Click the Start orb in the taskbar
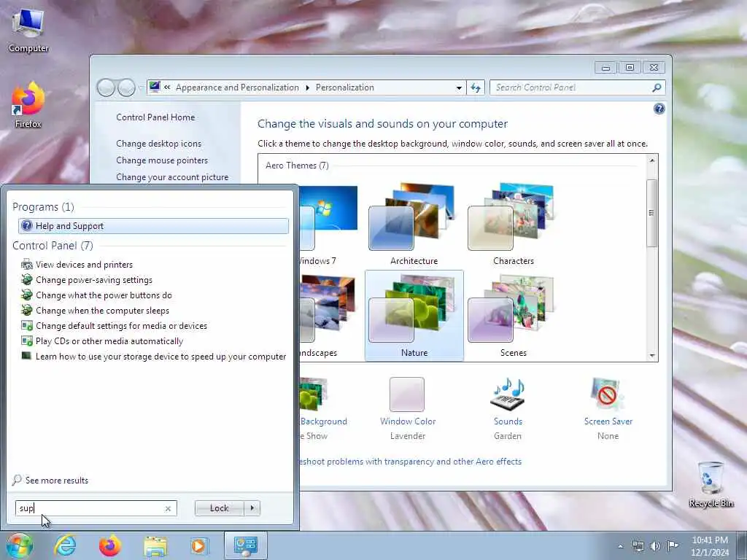The image size is (747, 560). click(20, 545)
